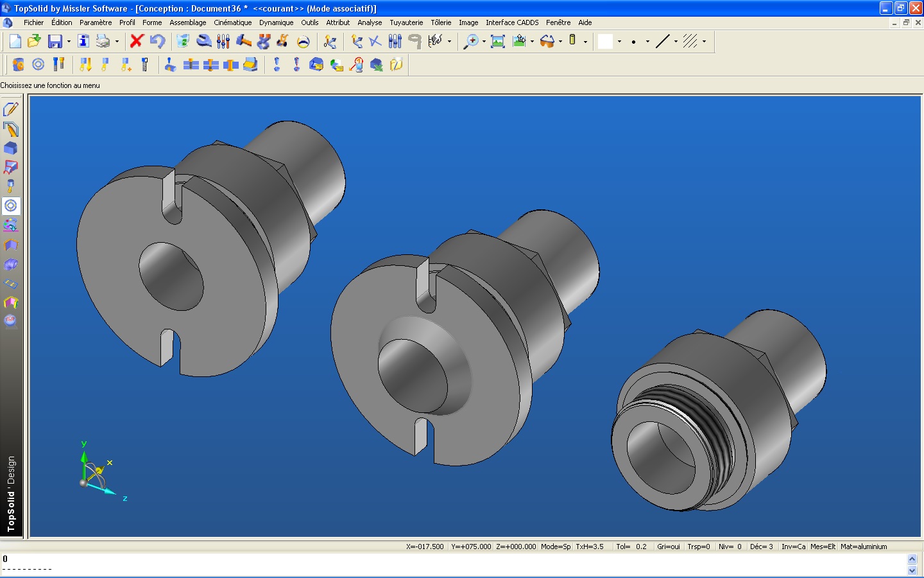Select the blue solid shape tool in sidebar
The image size is (924, 578).
[x=11, y=148]
